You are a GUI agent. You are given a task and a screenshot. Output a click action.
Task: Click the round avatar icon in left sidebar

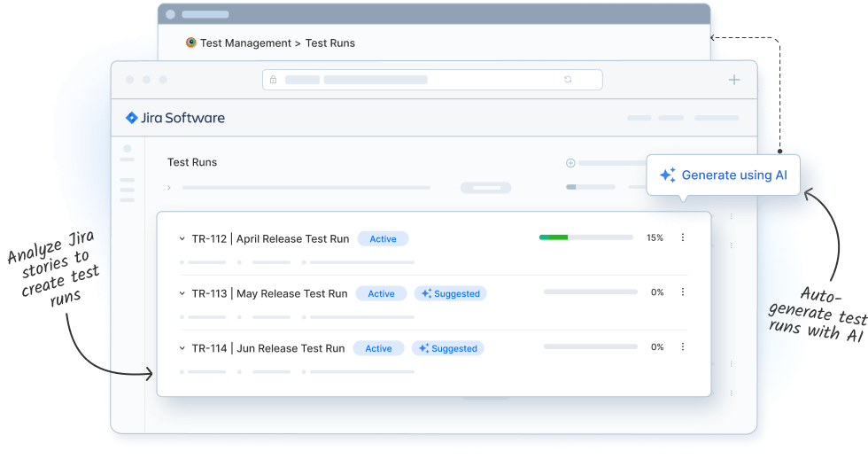(128, 148)
